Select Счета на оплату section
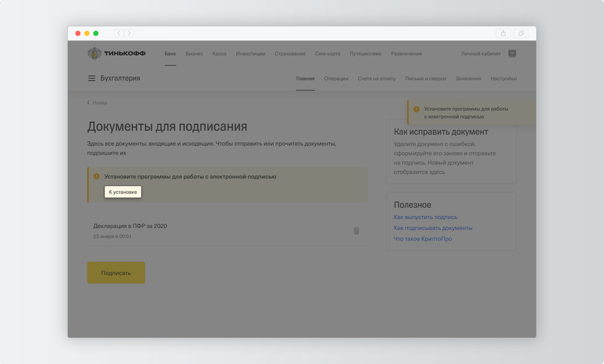 [376, 78]
